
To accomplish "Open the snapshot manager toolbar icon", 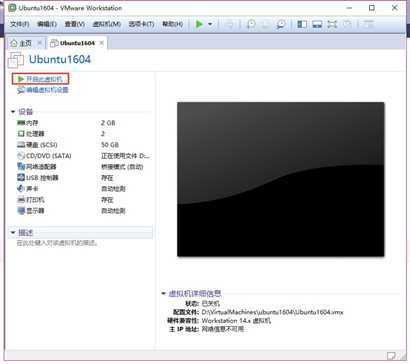I will [x=281, y=24].
